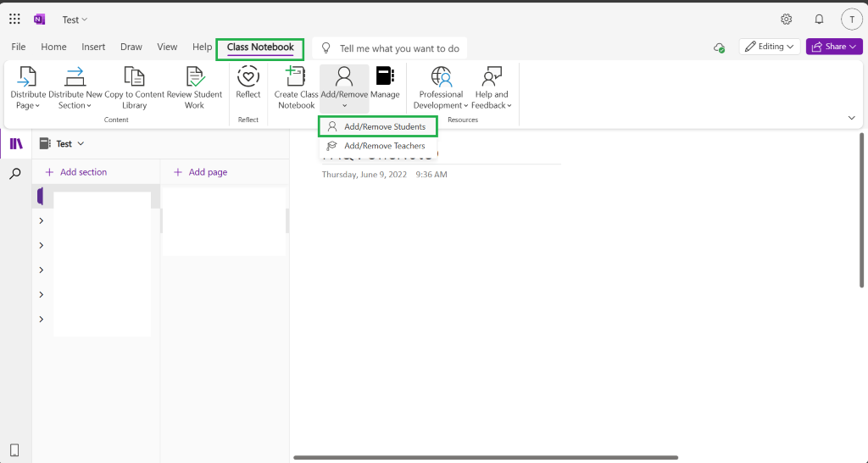Click the page date Thursday, June 9, 2022
868x463 pixels.
[364, 175]
